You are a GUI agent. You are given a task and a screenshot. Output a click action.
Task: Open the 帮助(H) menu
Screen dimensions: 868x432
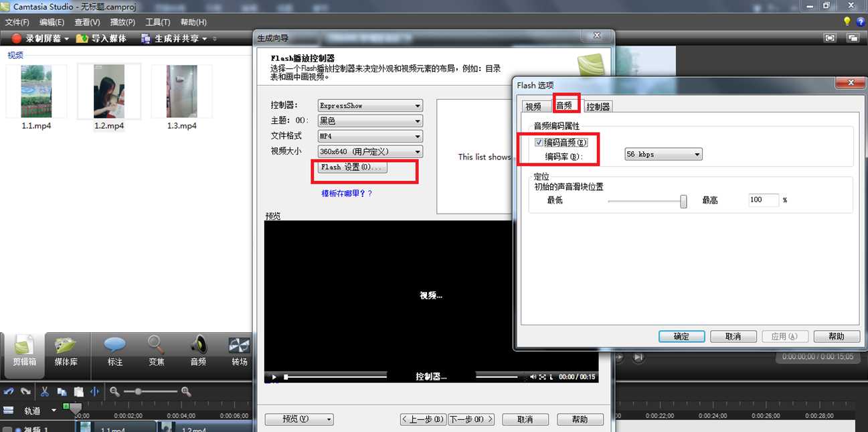[193, 22]
